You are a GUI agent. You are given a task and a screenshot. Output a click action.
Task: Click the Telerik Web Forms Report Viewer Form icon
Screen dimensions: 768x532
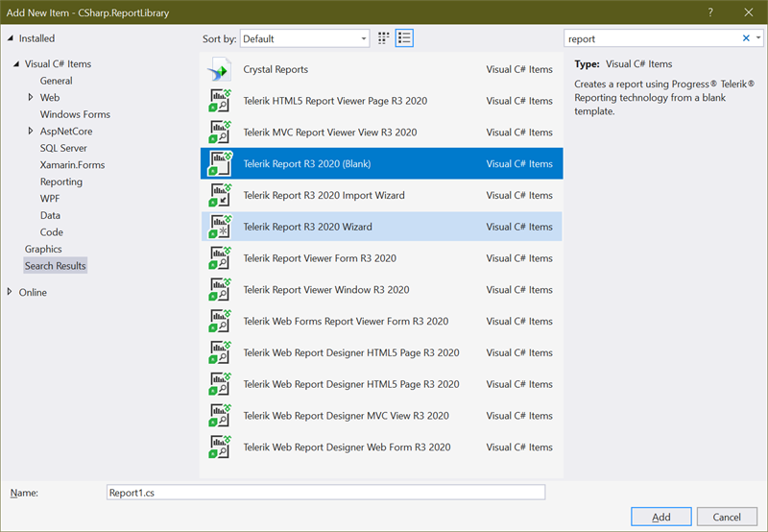220,321
